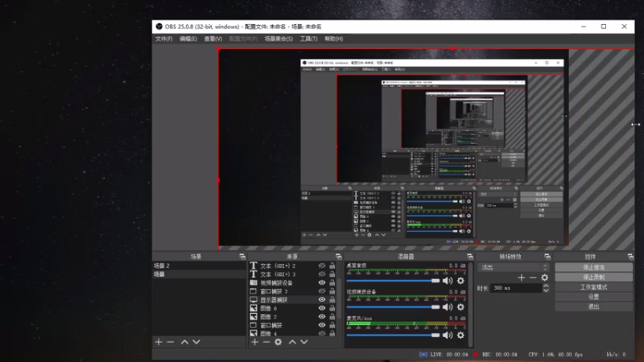Remove selected source with minus icon
This screenshot has height=362, width=644.
point(266,342)
